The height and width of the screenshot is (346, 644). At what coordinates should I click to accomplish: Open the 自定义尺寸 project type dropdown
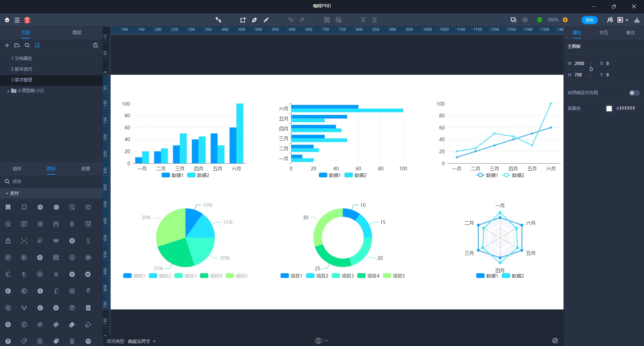[x=142, y=341]
